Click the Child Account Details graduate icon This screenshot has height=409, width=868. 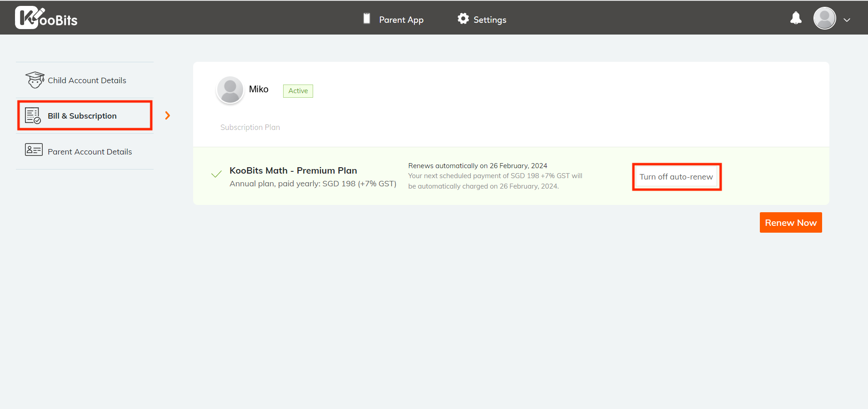[x=35, y=80]
